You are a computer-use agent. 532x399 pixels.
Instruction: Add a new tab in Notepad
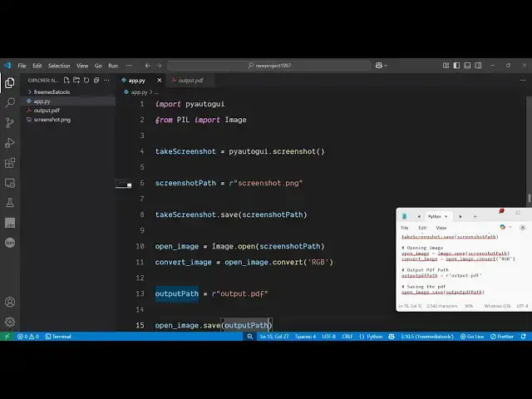click(x=475, y=216)
